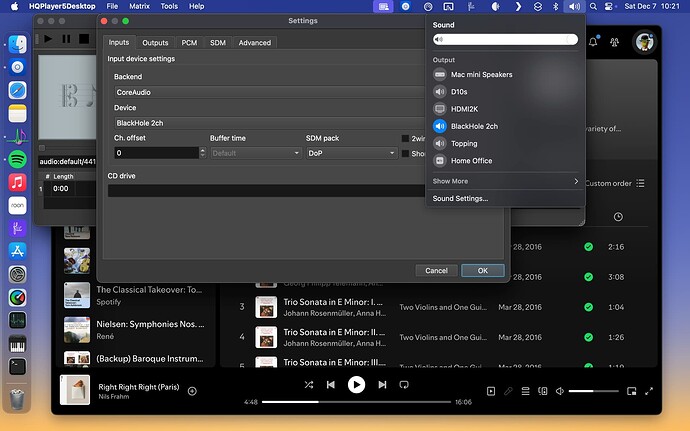Toggle shuffle in Spotify player

coord(309,385)
